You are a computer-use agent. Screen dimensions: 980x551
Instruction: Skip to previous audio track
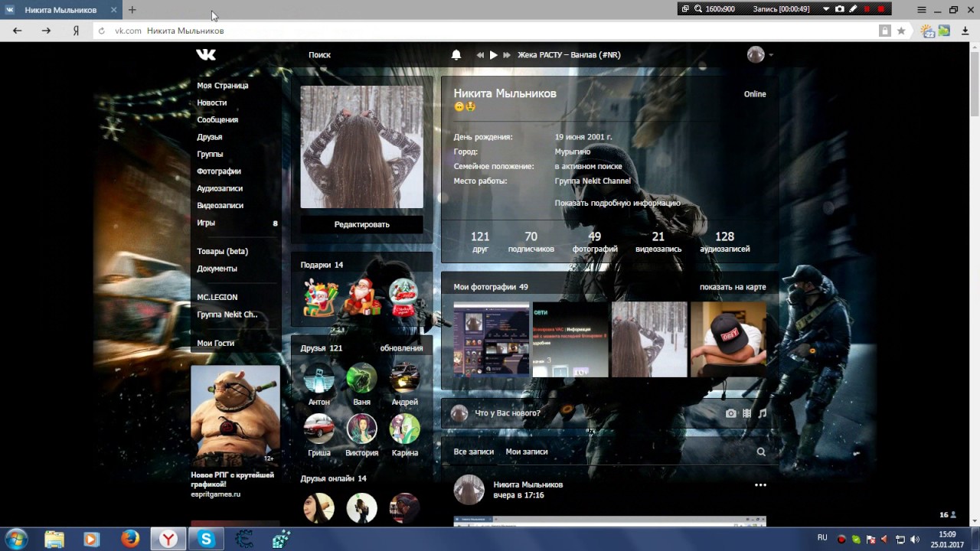pos(480,55)
